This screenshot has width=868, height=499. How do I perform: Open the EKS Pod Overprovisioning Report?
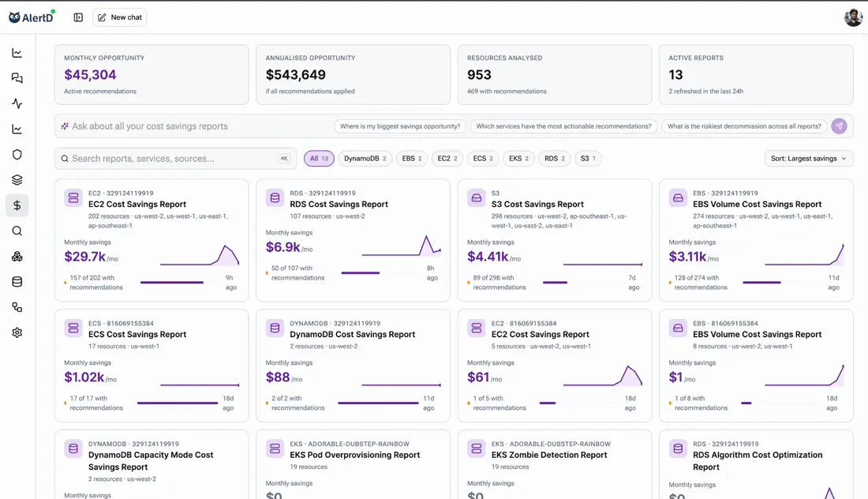click(354, 464)
